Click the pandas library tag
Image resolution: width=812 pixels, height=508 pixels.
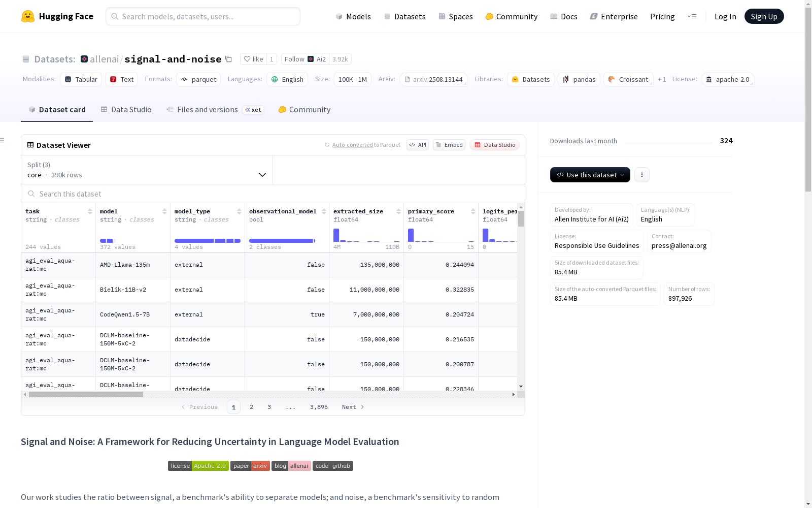[579, 79]
